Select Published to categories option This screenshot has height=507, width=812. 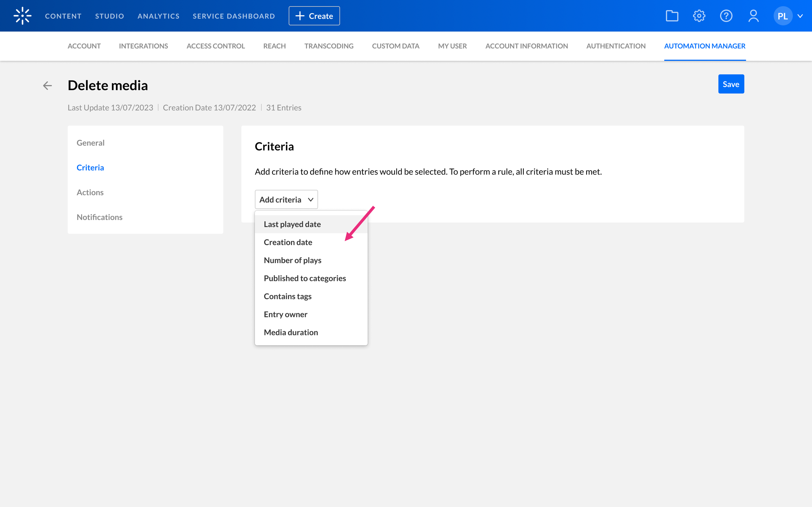click(305, 278)
